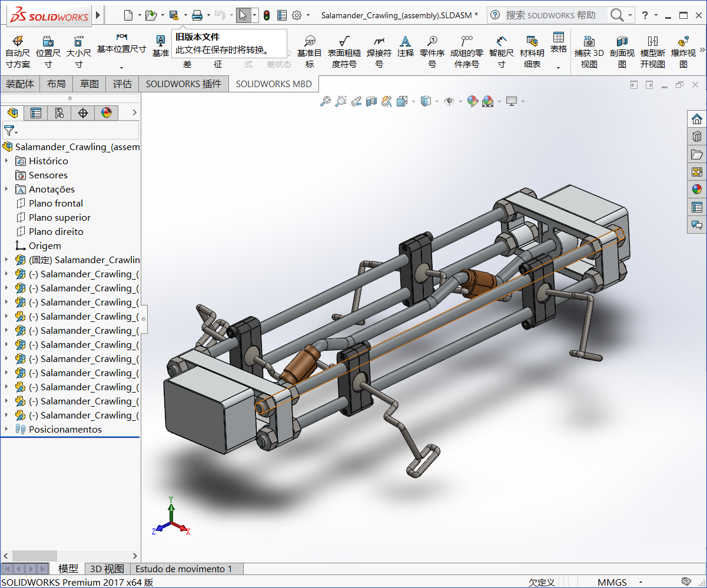This screenshot has width=707, height=588.
Task: Open the Options gear icon
Action: [x=297, y=15]
